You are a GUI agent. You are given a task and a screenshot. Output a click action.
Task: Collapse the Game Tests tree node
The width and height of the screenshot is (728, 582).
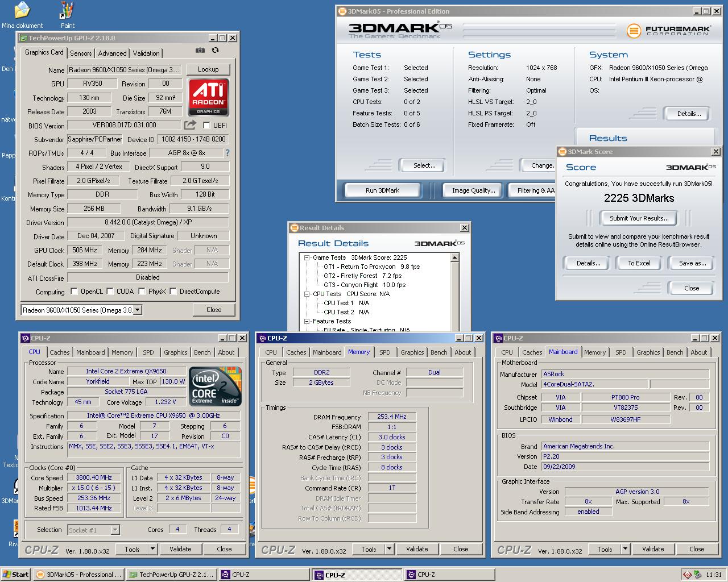(307, 257)
